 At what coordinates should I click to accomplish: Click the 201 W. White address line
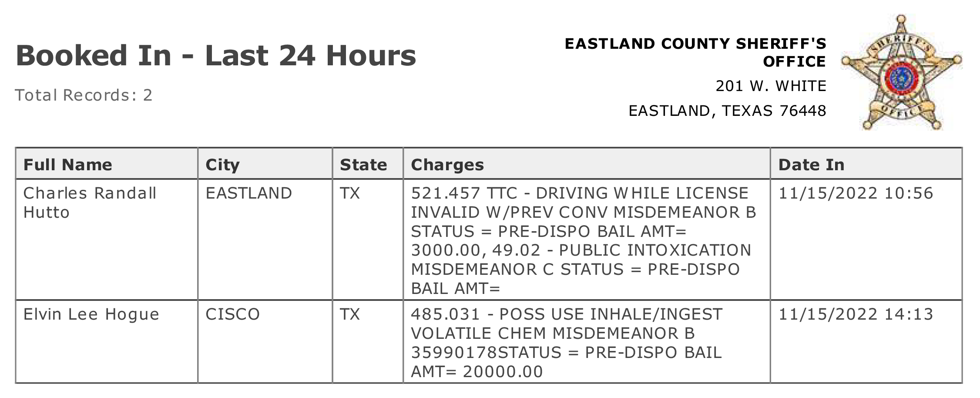pyautogui.click(x=771, y=86)
